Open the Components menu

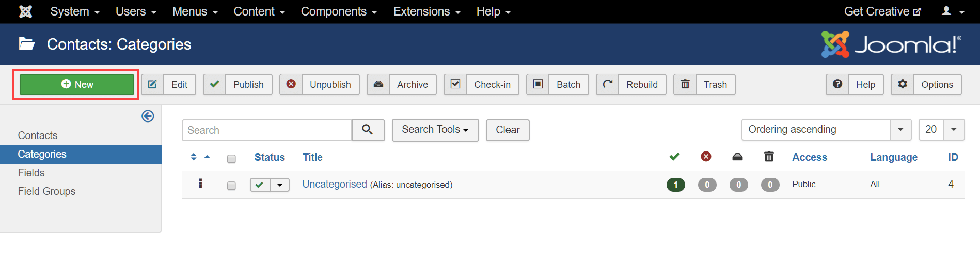click(x=339, y=11)
